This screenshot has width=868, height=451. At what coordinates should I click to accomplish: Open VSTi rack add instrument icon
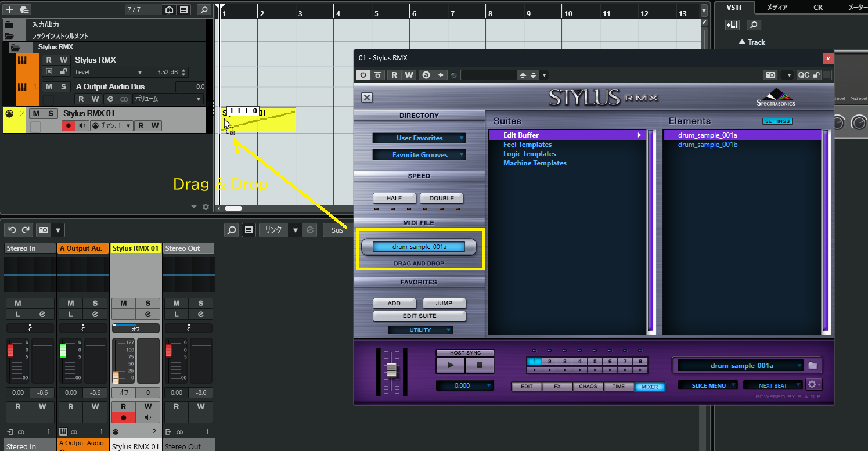coord(732,25)
